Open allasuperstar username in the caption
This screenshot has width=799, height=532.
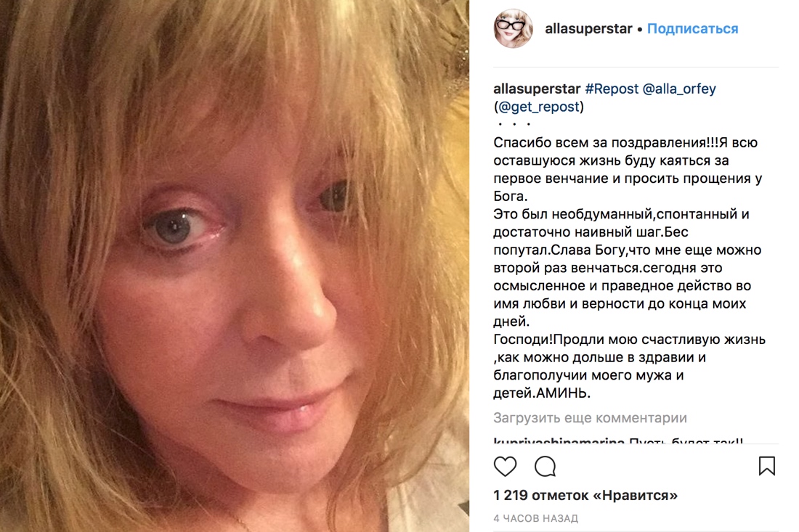pyautogui.click(x=537, y=89)
